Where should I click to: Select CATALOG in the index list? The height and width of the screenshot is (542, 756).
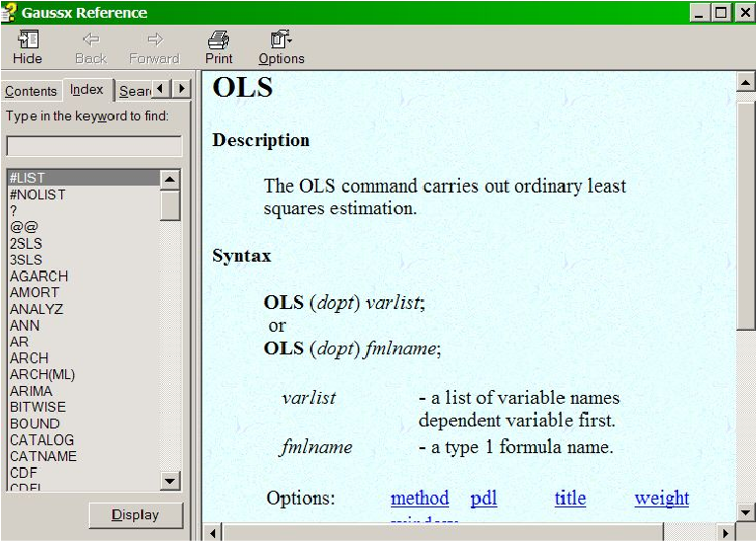[84, 439]
